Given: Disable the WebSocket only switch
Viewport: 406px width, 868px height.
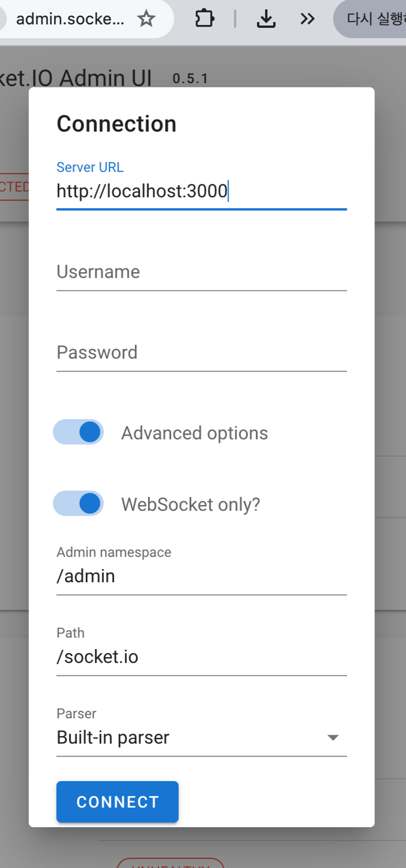Looking at the screenshot, I should click(78, 503).
